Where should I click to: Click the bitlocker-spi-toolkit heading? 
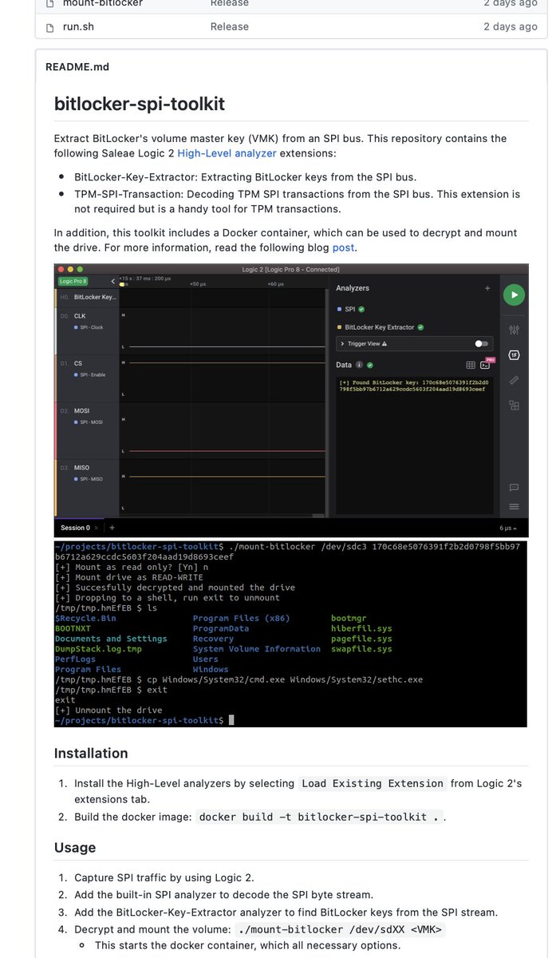(x=140, y=104)
